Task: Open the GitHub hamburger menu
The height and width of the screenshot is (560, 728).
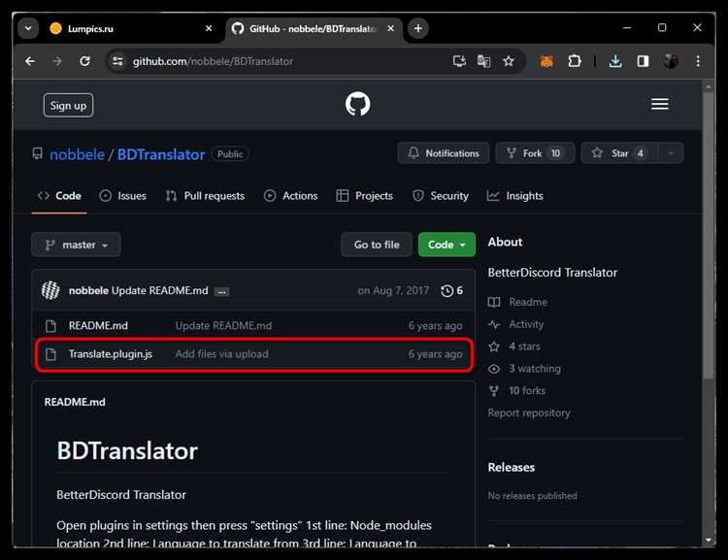Action: (x=659, y=104)
